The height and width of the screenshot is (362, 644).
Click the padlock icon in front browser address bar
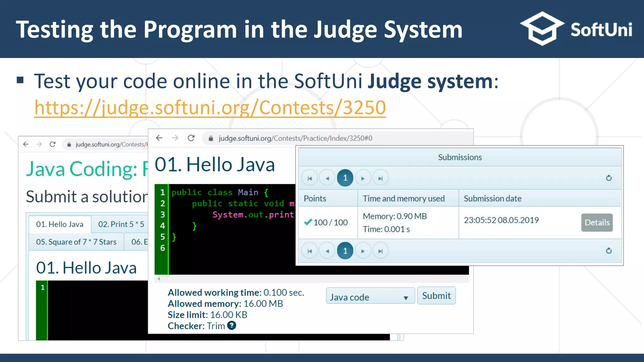pyautogui.click(x=211, y=138)
